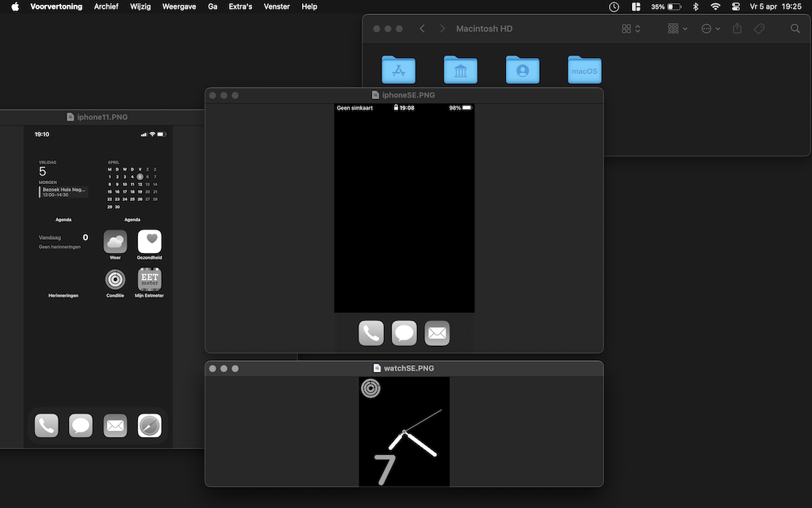Select the Library folder in Finder
Viewport: 812px width, 508px height.
(461, 70)
